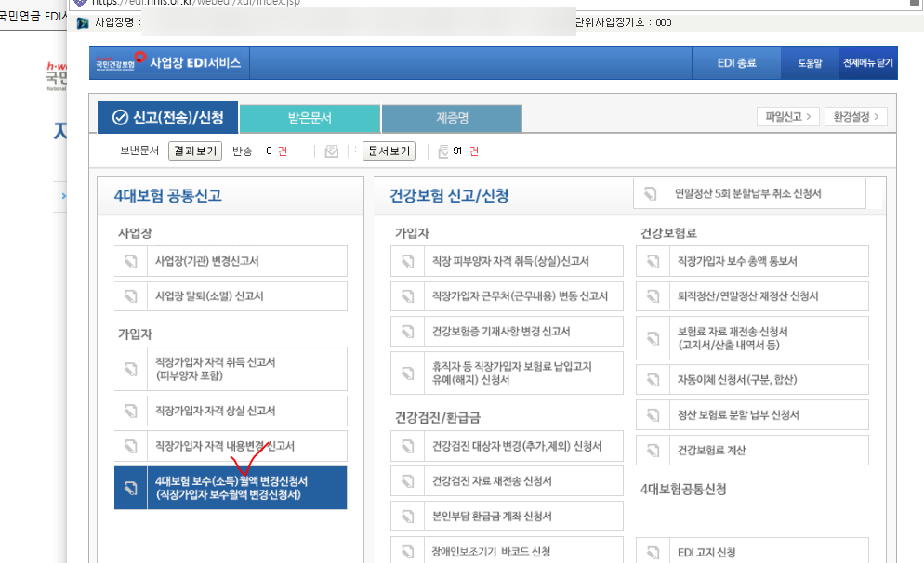924x563 pixels.
Task: Select the 국민연금 EDI background browser tab
Action: 33,16
